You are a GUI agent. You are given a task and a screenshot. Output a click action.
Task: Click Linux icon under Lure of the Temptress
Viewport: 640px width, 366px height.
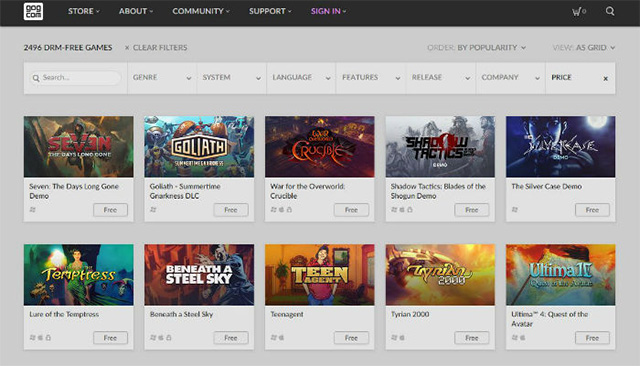click(48, 337)
